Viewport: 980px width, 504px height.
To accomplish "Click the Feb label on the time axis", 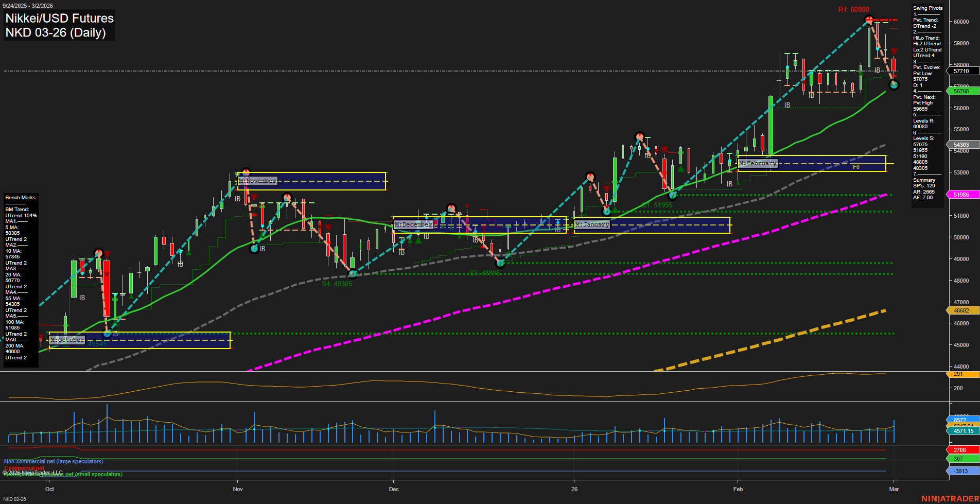I will click(738, 489).
